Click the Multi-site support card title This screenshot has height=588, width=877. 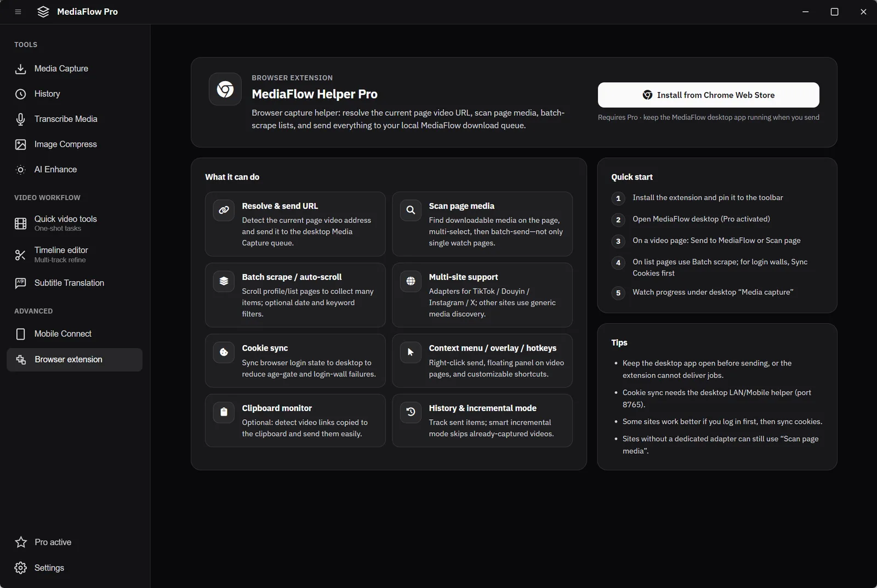click(463, 277)
